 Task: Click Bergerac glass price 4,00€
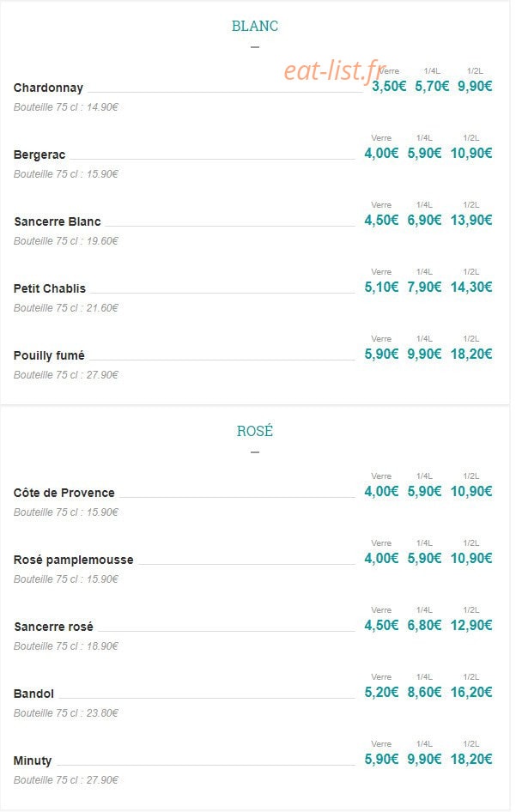pyautogui.click(x=381, y=153)
